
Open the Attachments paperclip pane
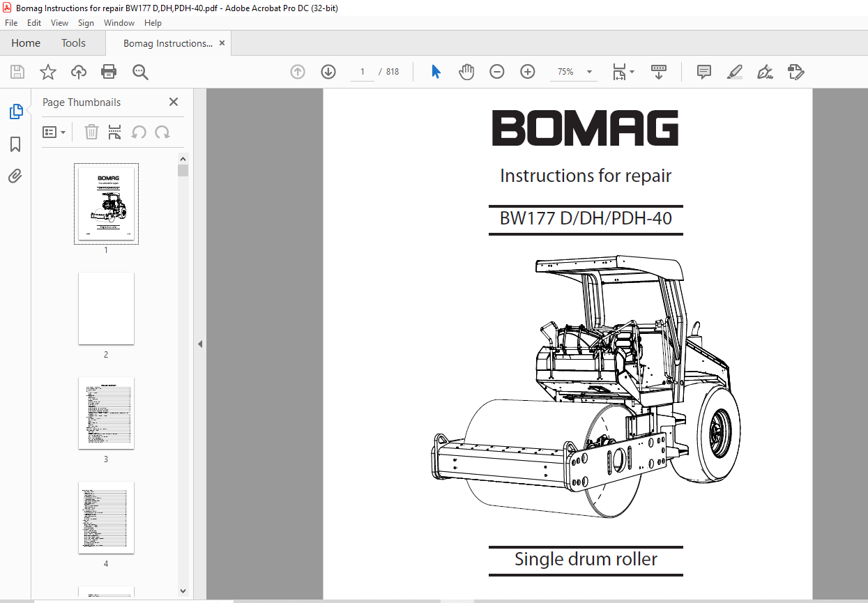click(15, 176)
